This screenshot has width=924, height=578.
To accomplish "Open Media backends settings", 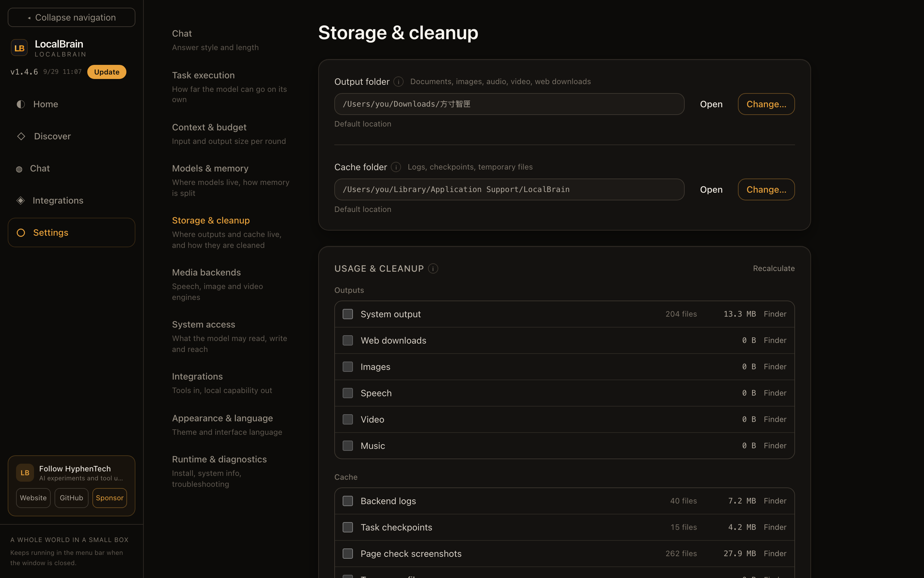I will click(231, 285).
